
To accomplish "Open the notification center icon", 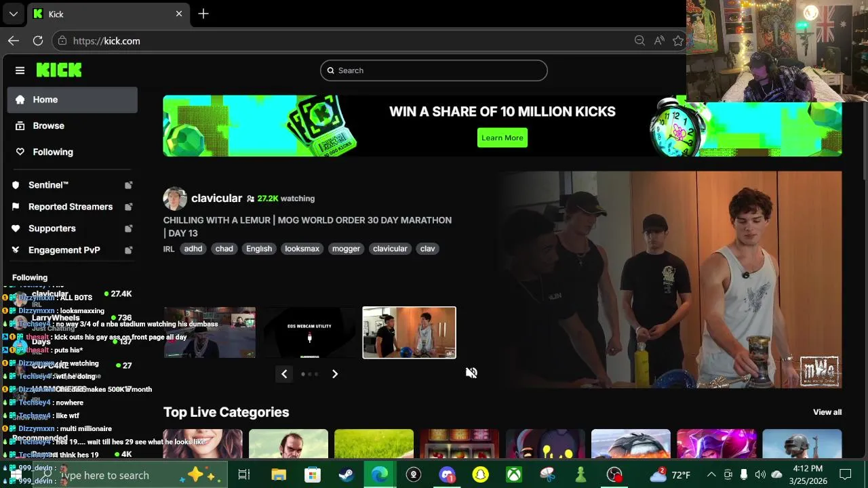I will 846,475.
